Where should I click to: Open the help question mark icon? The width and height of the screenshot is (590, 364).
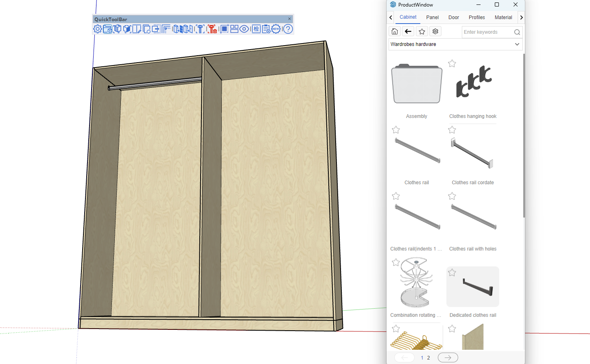coord(288,29)
